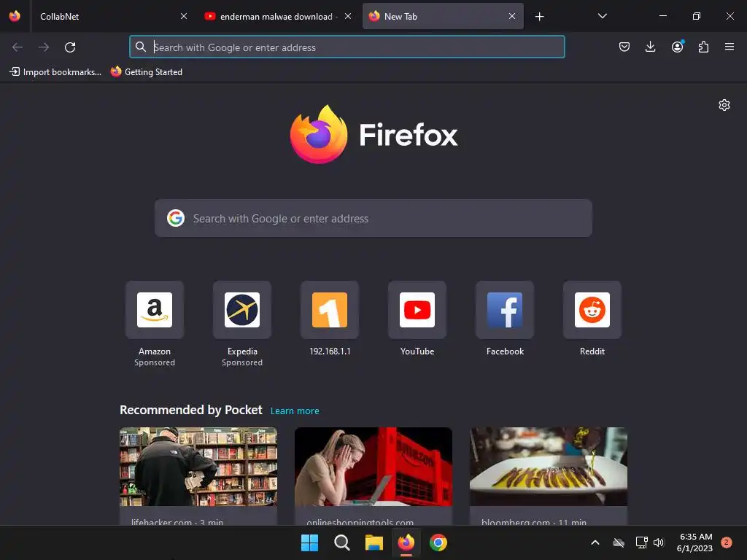Expand the List all tabs dropdown
747x560 pixels.
602,16
